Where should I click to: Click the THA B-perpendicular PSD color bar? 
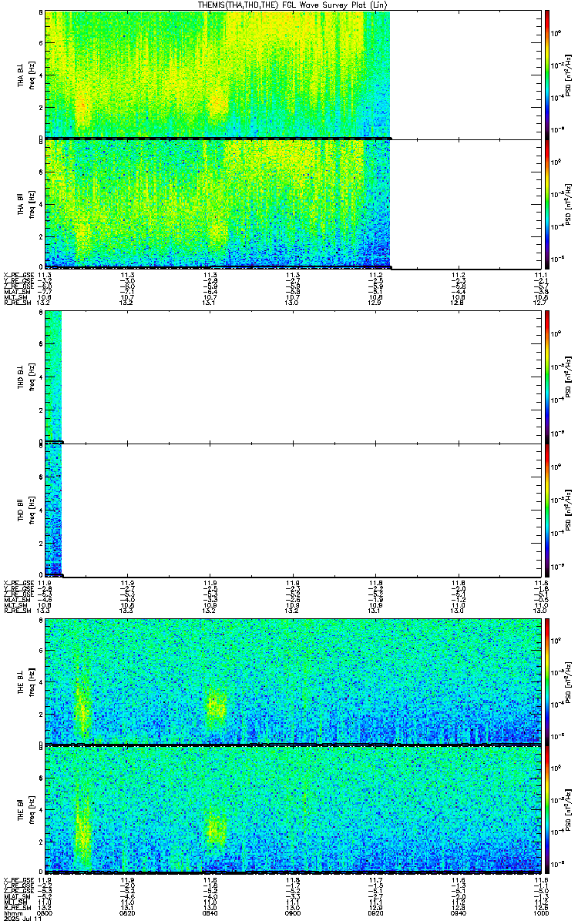tap(546, 74)
